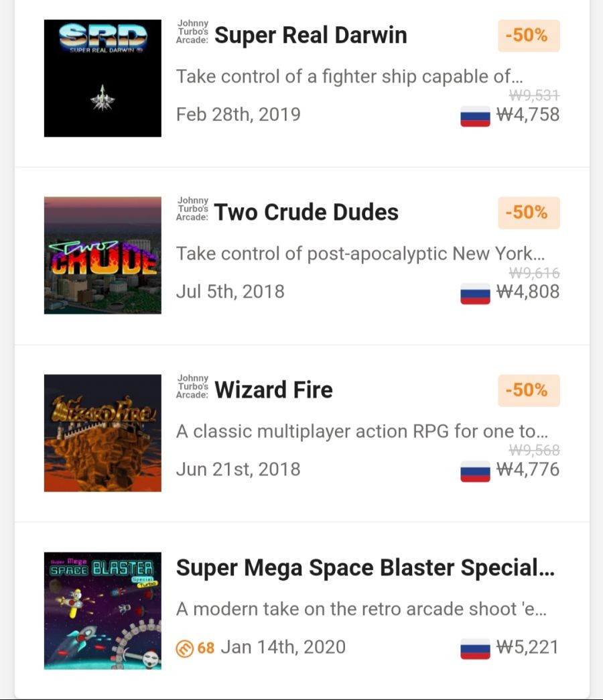This screenshot has height=700, width=603.
Task: Click the -50% badge on Super Real Darwin
Action: pyautogui.click(x=529, y=36)
